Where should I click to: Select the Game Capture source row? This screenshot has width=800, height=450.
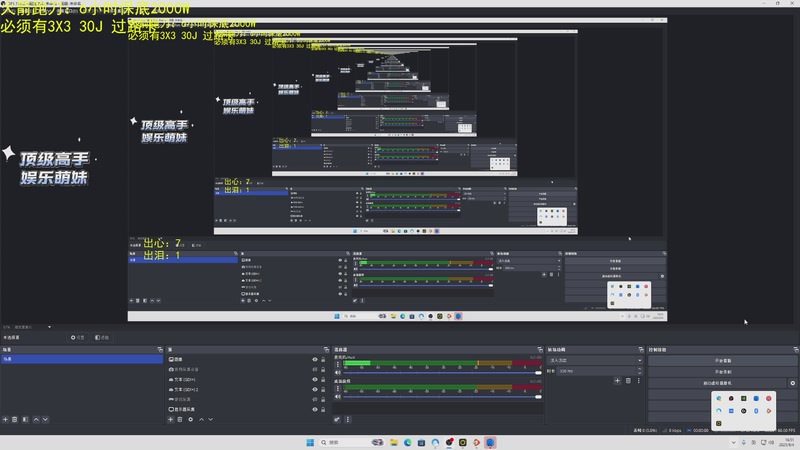(x=248, y=399)
